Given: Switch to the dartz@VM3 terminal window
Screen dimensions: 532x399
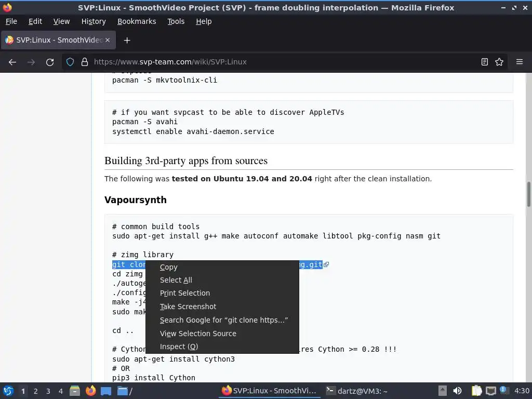Looking at the screenshot, I should point(357,391).
